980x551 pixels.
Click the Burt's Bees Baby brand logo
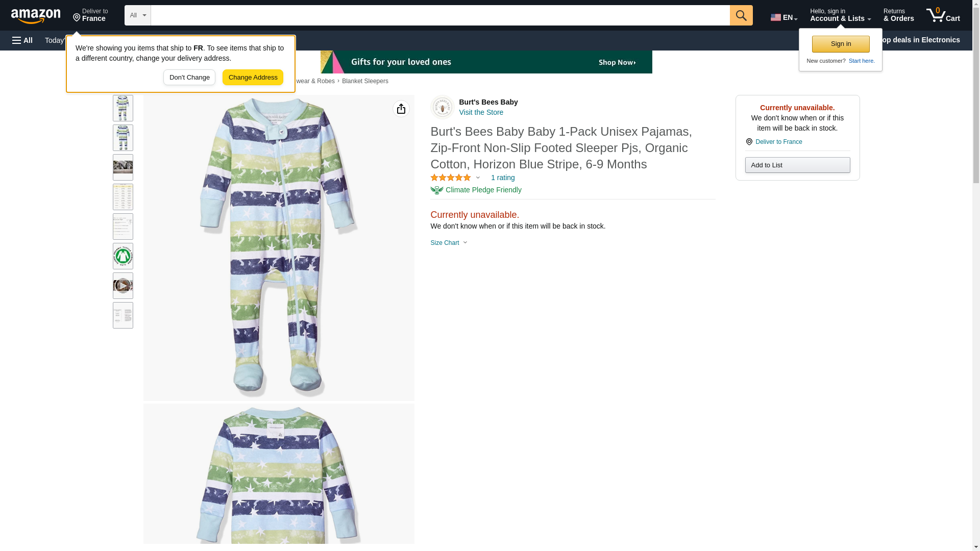click(442, 107)
